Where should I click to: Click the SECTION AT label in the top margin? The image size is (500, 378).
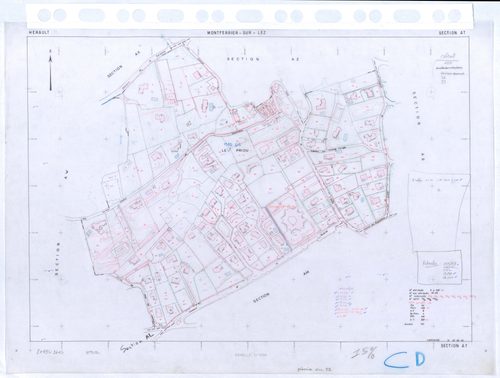pos(452,33)
